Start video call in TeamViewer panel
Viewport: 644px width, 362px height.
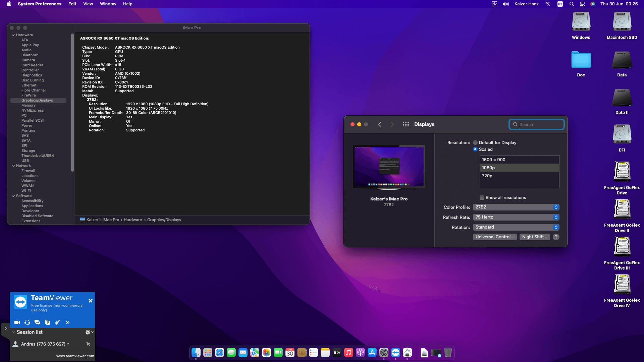17,322
